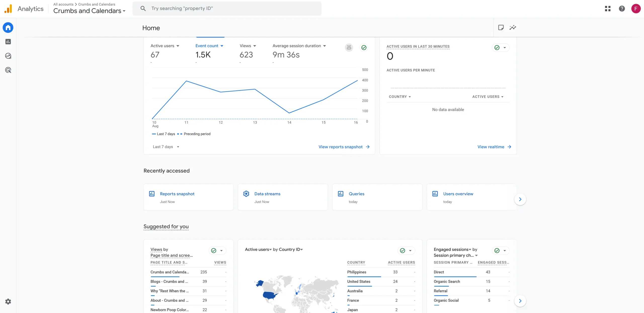Click the Organic Social channel row

(x=471, y=300)
